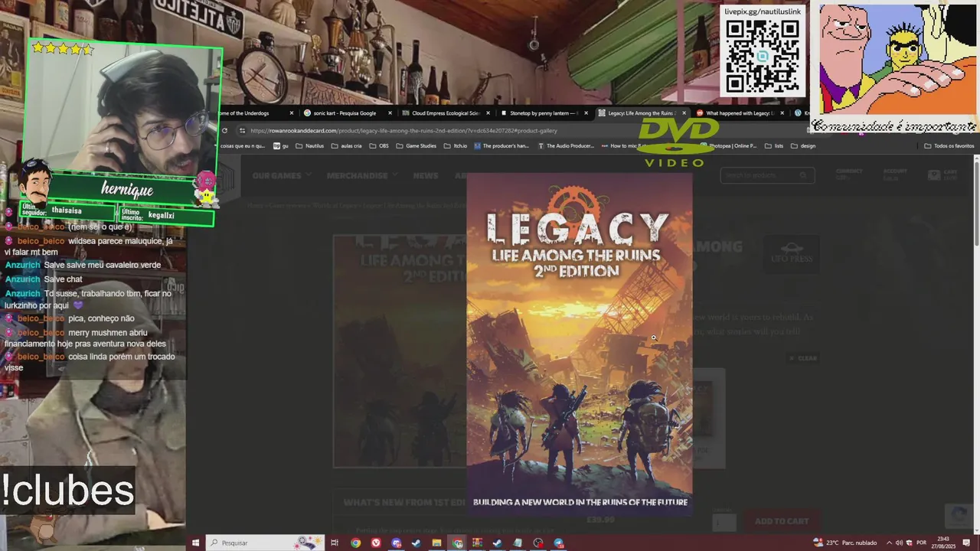Open the weather widget '23°C Parc. nublado'
Screen dimensions: 980x551
tap(844, 543)
